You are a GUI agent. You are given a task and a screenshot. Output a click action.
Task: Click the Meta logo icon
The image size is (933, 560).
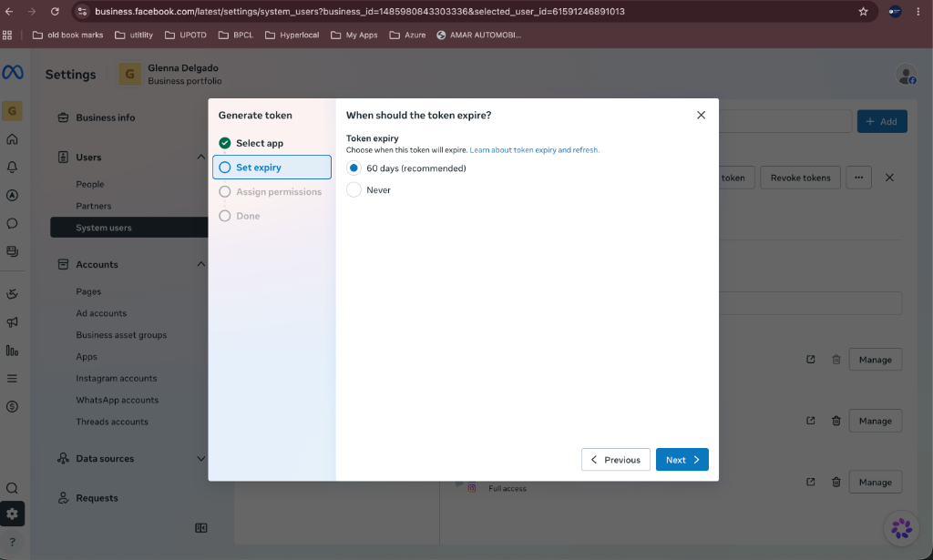[13, 73]
